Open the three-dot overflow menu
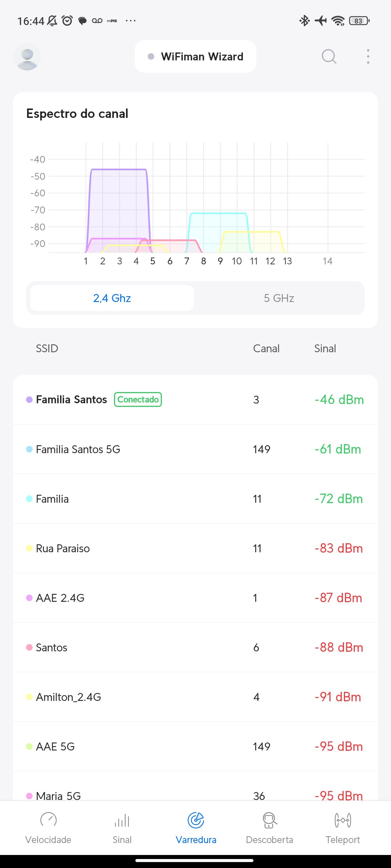391x868 pixels. click(x=368, y=56)
